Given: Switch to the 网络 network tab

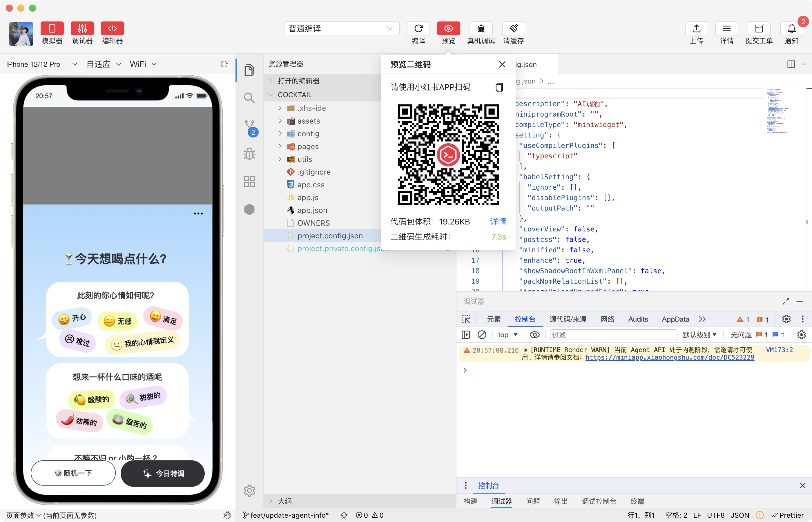Looking at the screenshot, I should click(607, 319).
